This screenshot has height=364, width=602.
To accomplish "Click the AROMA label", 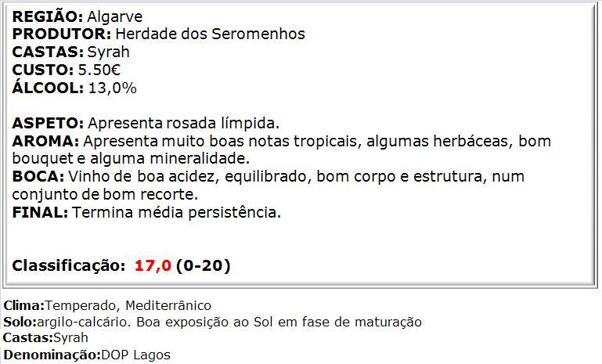I will 45,141.
